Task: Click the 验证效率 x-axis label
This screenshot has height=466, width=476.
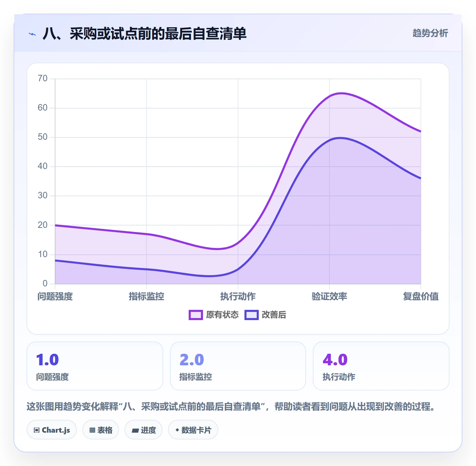Action: pos(329,297)
